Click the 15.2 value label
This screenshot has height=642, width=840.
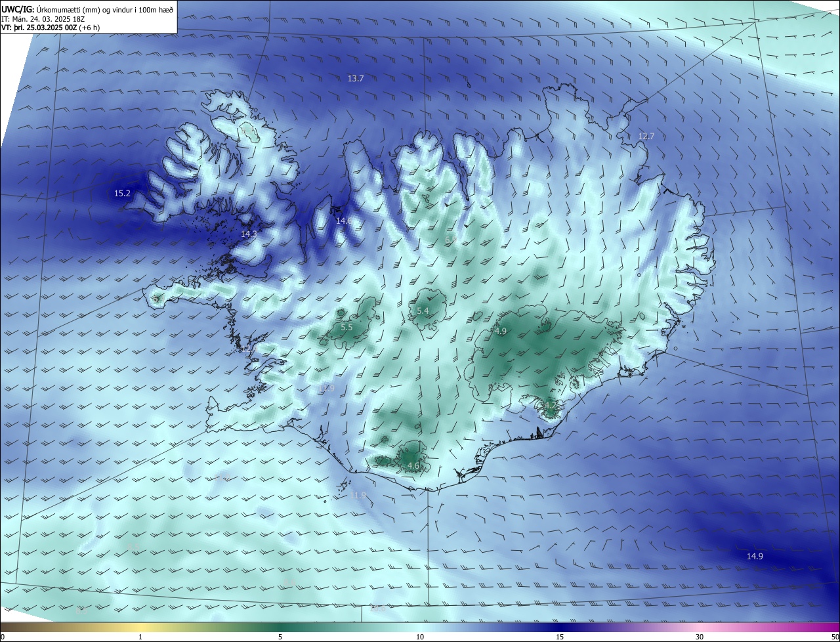click(122, 193)
